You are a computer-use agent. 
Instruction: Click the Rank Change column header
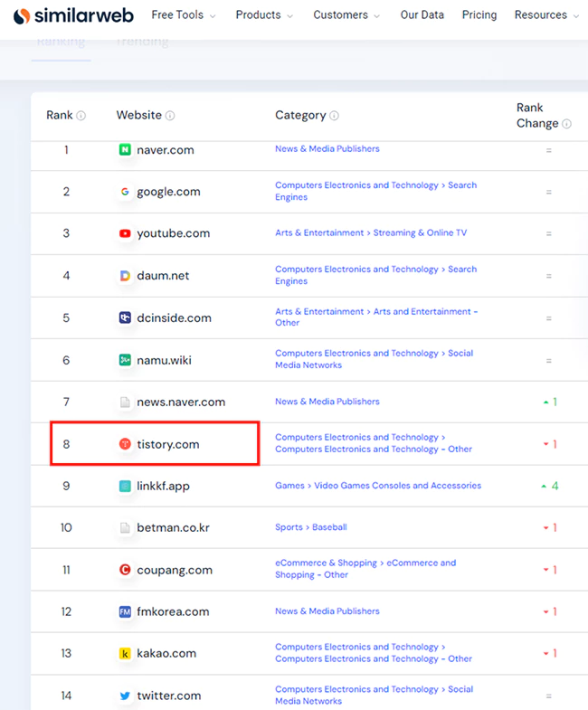coord(537,116)
